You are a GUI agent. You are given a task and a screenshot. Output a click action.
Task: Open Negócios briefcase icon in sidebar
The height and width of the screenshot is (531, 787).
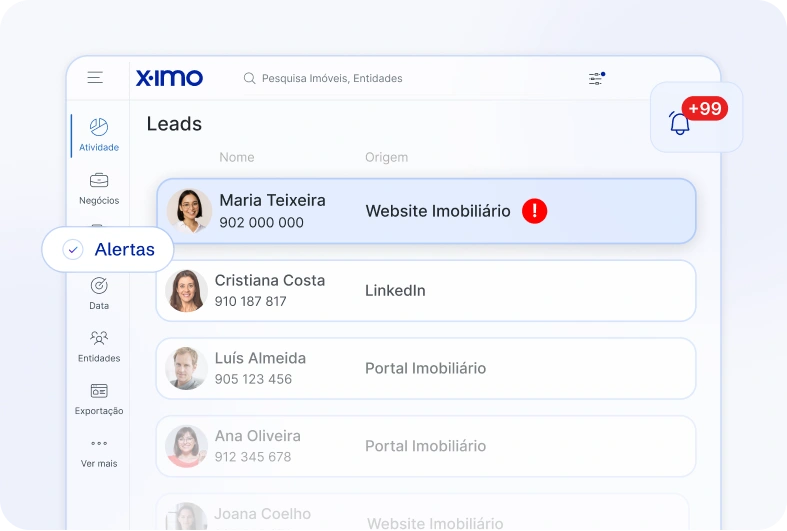[99, 180]
